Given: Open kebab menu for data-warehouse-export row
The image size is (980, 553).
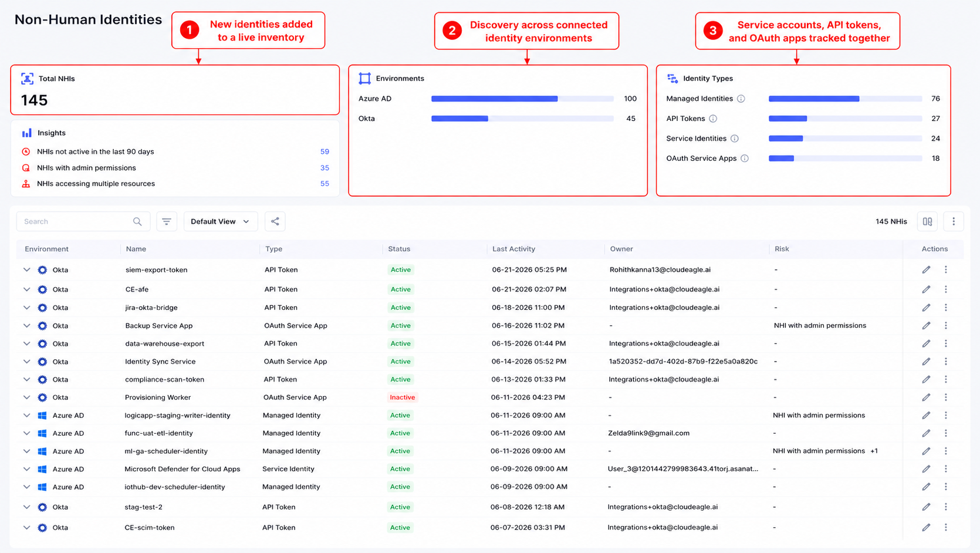Looking at the screenshot, I should [946, 343].
